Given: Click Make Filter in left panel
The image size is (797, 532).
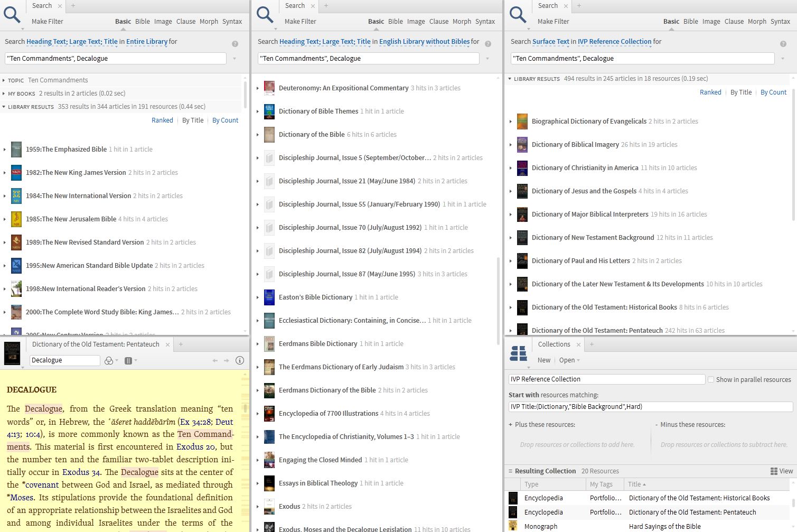Looking at the screenshot, I should pos(48,22).
